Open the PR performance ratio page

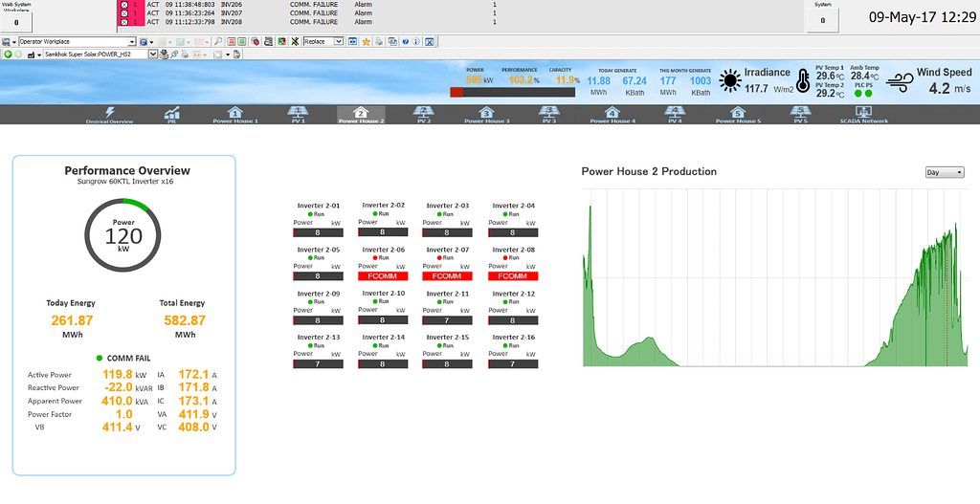click(x=172, y=115)
